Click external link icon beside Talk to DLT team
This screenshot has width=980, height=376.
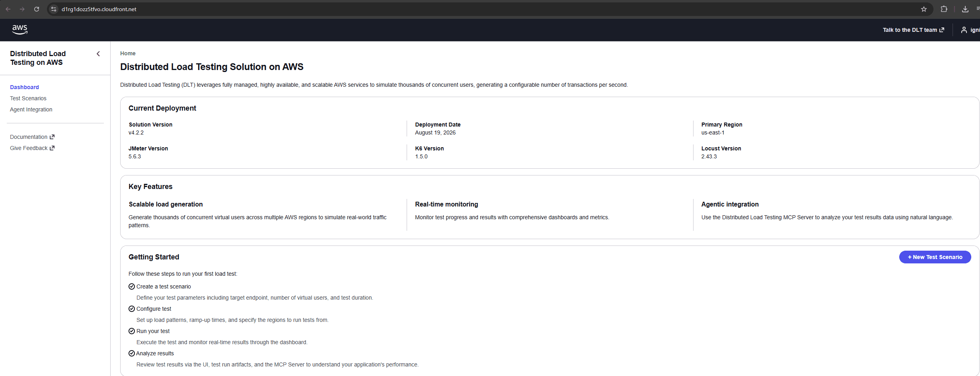coord(942,30)
